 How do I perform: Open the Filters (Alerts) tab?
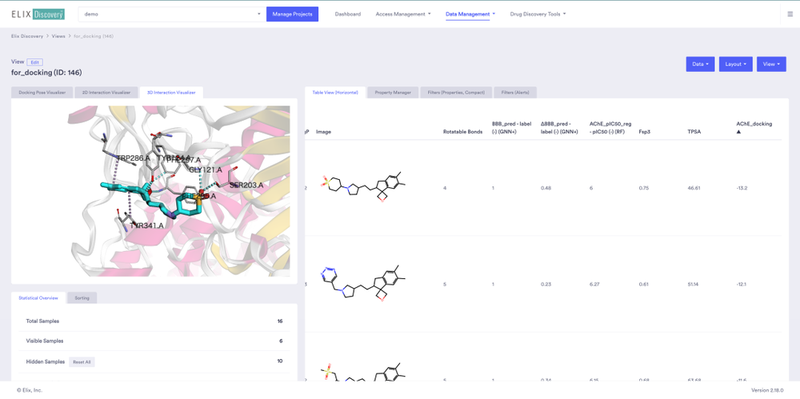(x=515, y=93)
